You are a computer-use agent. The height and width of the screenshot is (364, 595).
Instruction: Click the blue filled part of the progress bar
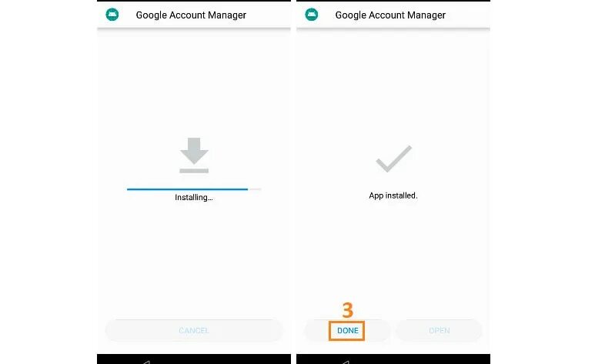click(x=187, y=189)
